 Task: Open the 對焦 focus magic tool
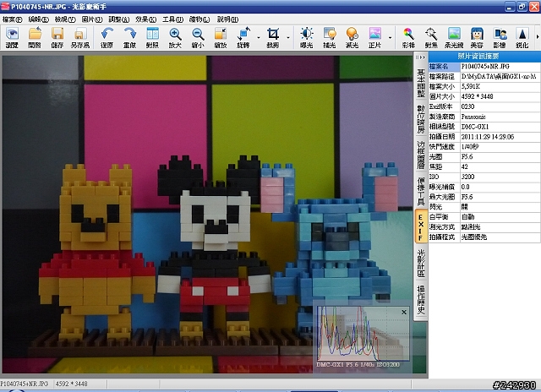point(431,37)
